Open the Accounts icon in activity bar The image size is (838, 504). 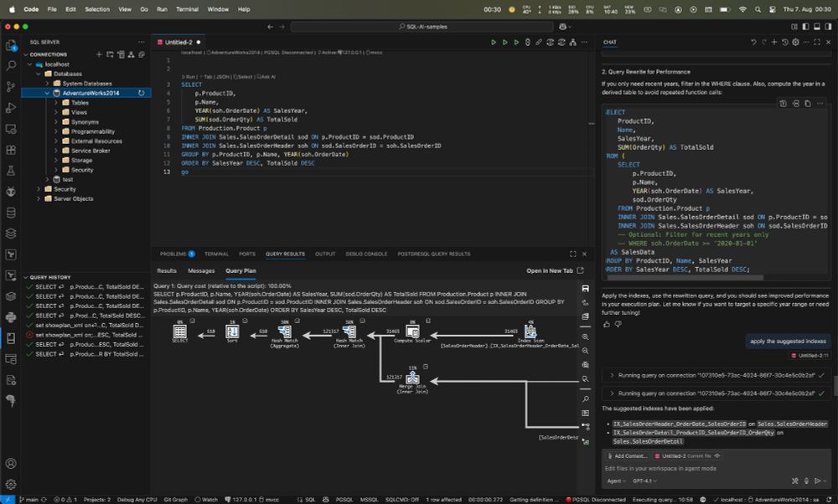pos(11,464)
